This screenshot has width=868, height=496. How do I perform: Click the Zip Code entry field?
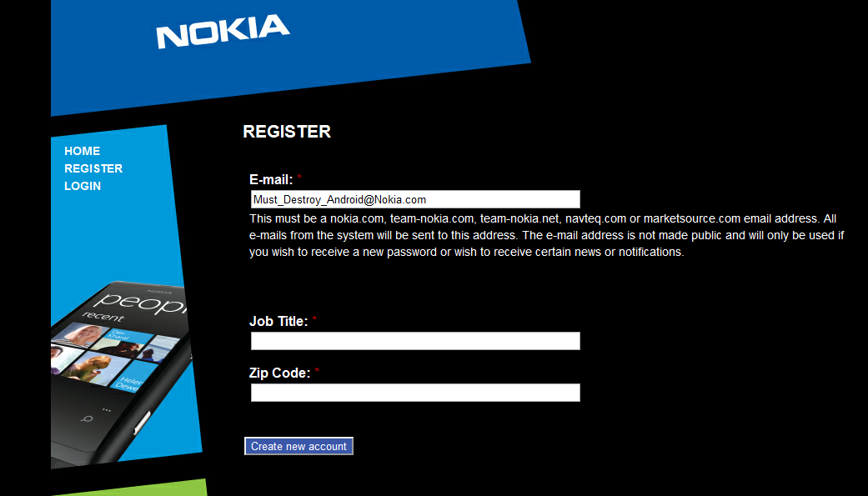click(414, 393)
